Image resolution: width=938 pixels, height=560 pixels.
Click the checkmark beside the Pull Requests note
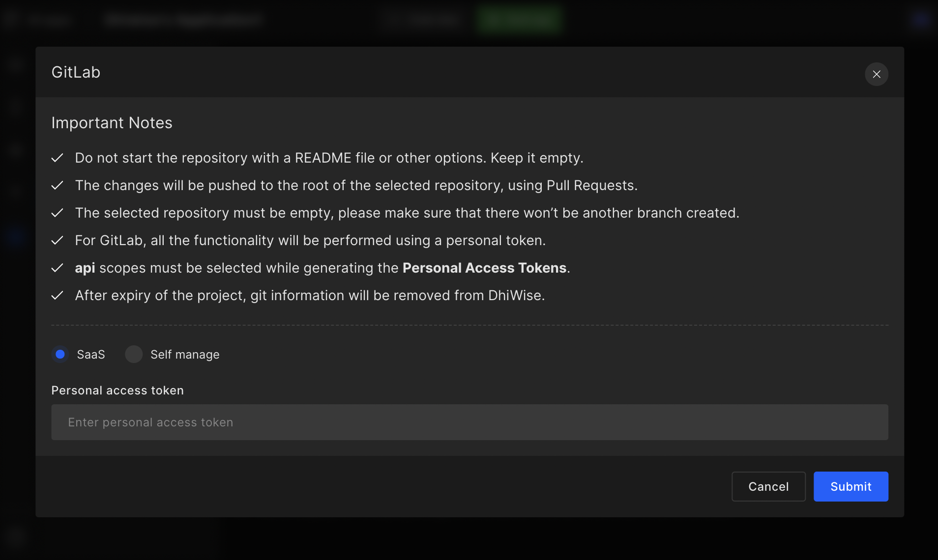point(58,185)
